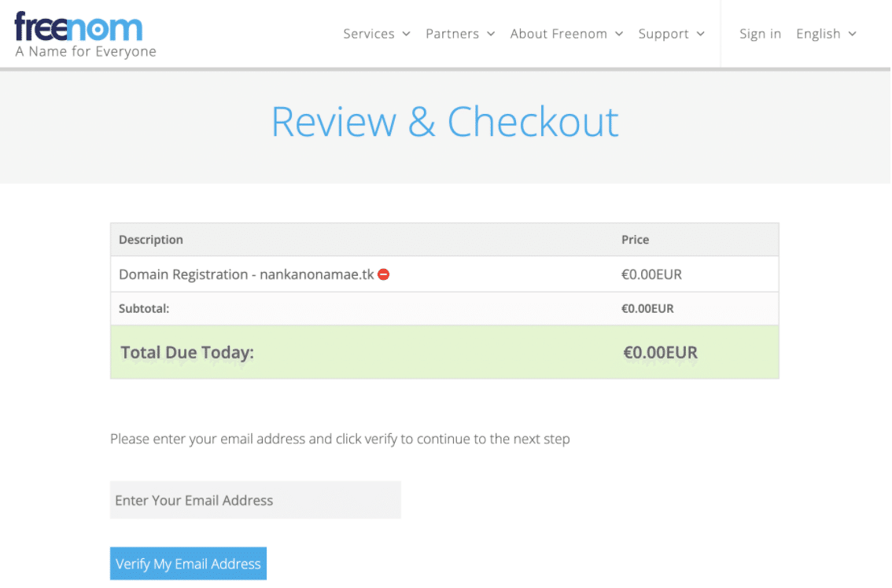Click the Price column header
The image size is (892, 588).
[x=635, y=240]
